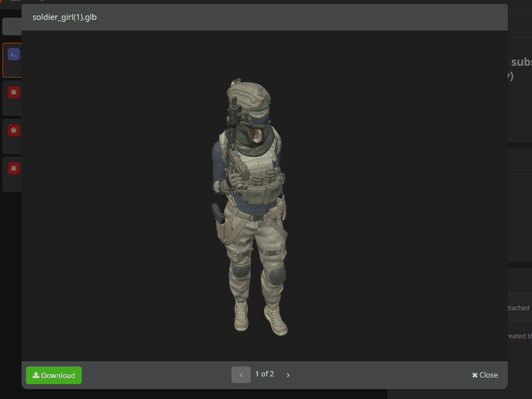Click the soldier model's dark knee pad

[240, 270]
